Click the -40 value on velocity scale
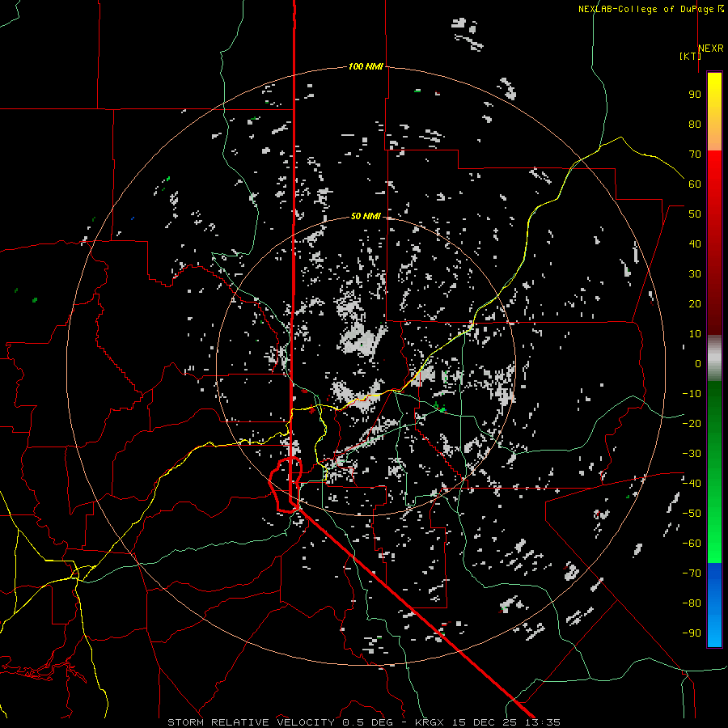 [692, 484]
